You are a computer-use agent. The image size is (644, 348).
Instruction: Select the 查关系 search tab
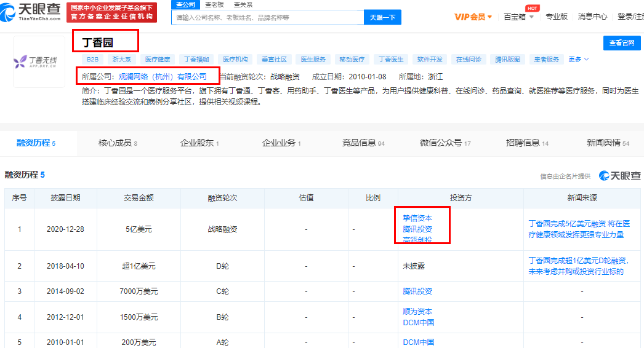[x=243, y=4]
